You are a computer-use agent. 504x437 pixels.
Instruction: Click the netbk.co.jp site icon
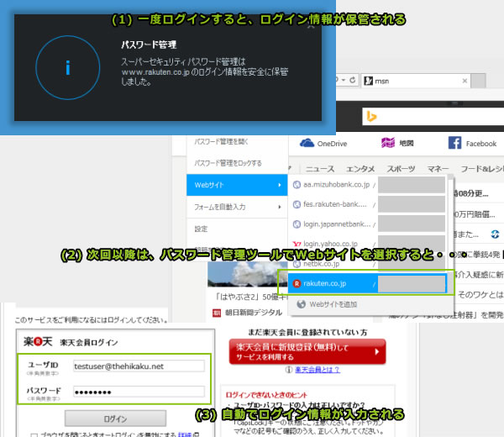(297, 264)
